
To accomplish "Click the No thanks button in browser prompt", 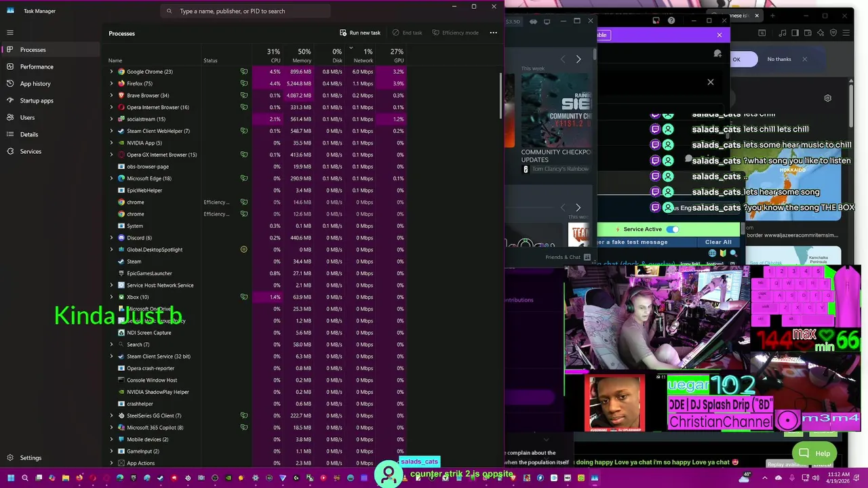I will pyautogui.click(x=779, y=59).
